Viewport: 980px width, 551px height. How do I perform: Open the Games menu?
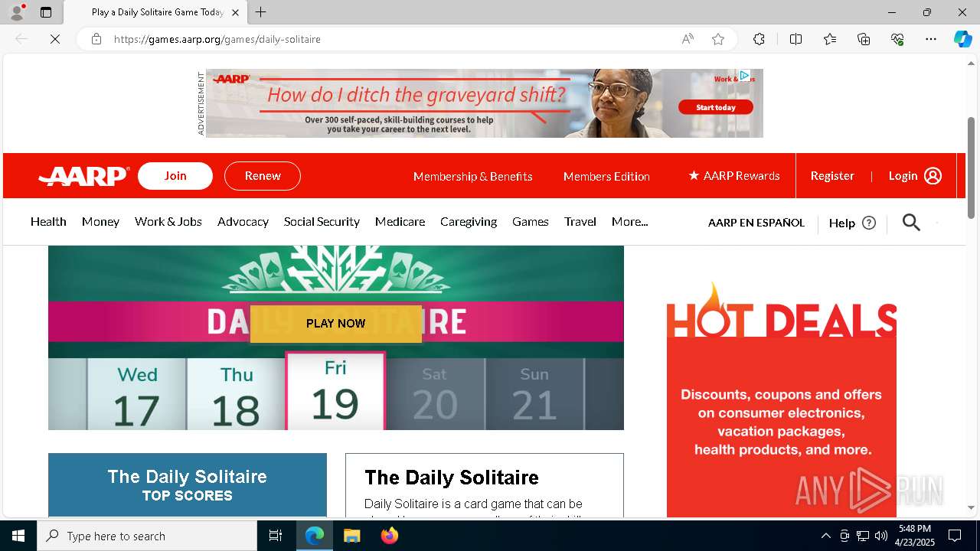click(x=531, y=221)
